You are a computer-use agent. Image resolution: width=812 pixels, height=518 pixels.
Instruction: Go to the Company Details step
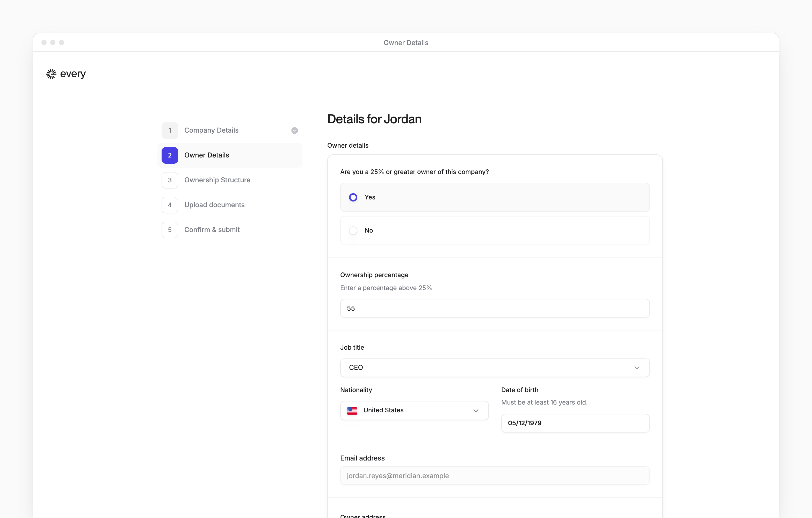230,131
